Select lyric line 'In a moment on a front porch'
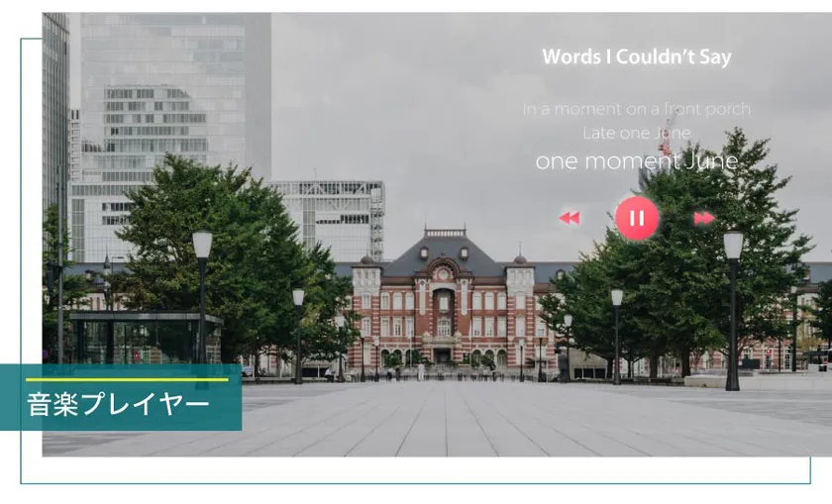Image resolution: width=832 pixels, height=504 pixels. point(637,109)
